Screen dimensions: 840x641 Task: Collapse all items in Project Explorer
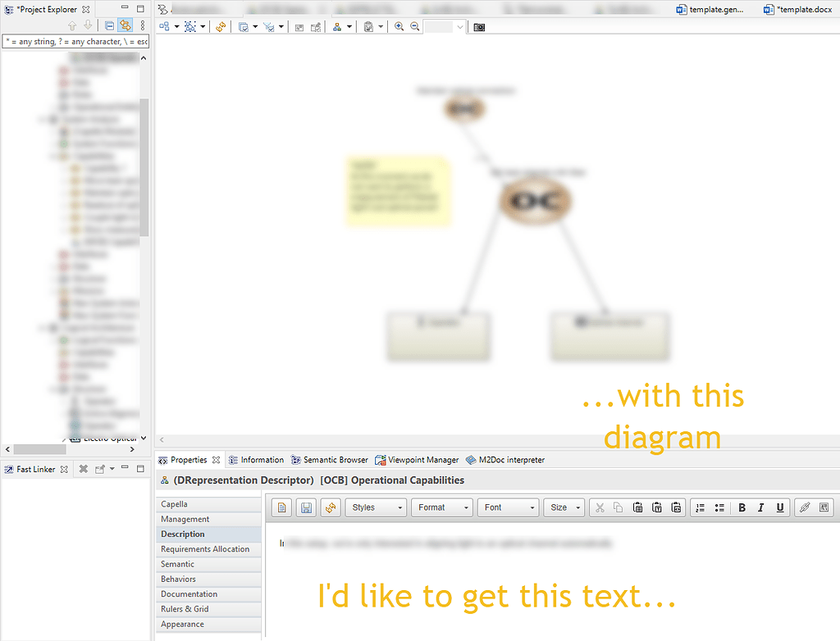[x=109, y=25]
